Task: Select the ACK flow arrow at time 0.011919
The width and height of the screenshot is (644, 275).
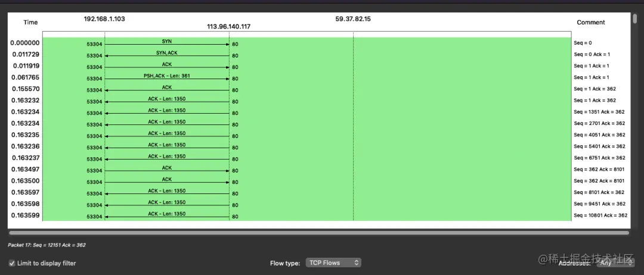Action: click(x=167, y=67)
